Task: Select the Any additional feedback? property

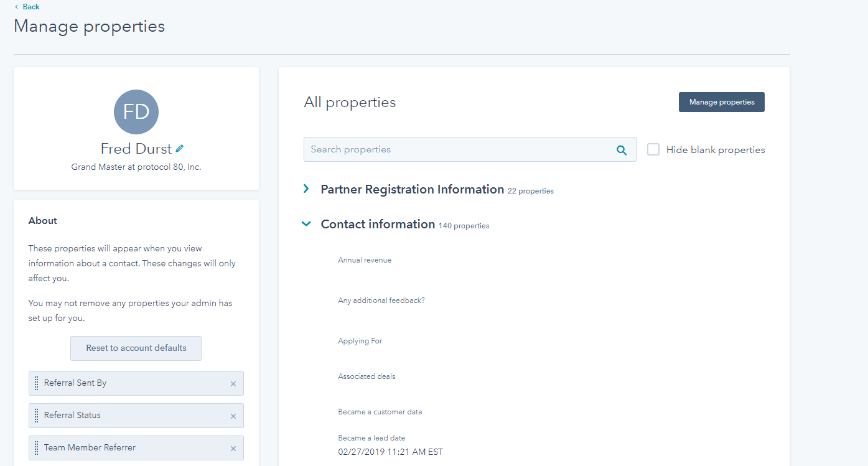Action: point(381,301)
